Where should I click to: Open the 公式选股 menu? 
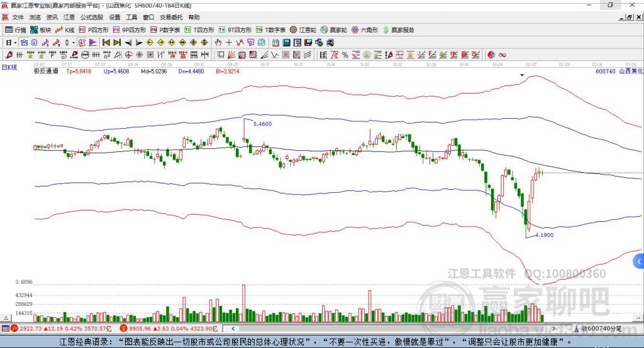coord(92,17)
